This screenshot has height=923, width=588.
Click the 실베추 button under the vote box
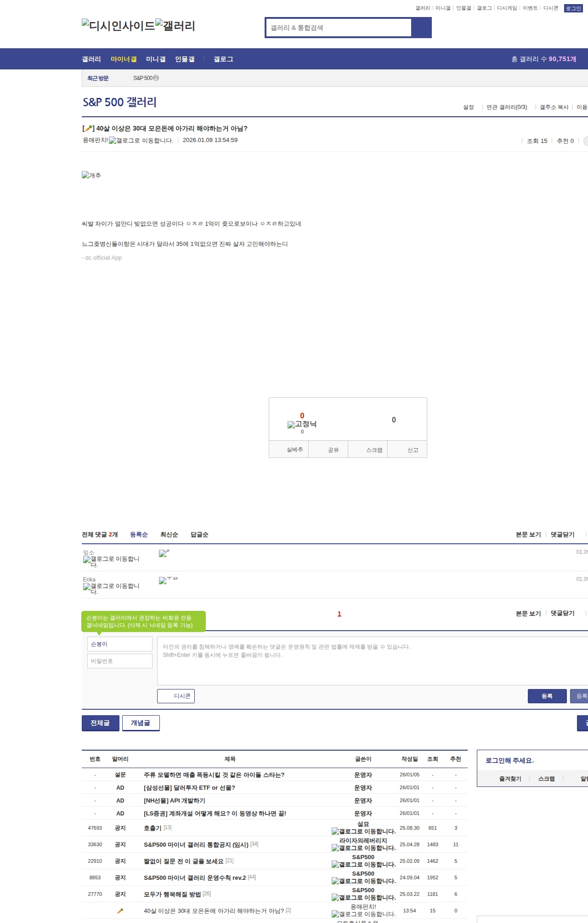click(x=289, y=450)
